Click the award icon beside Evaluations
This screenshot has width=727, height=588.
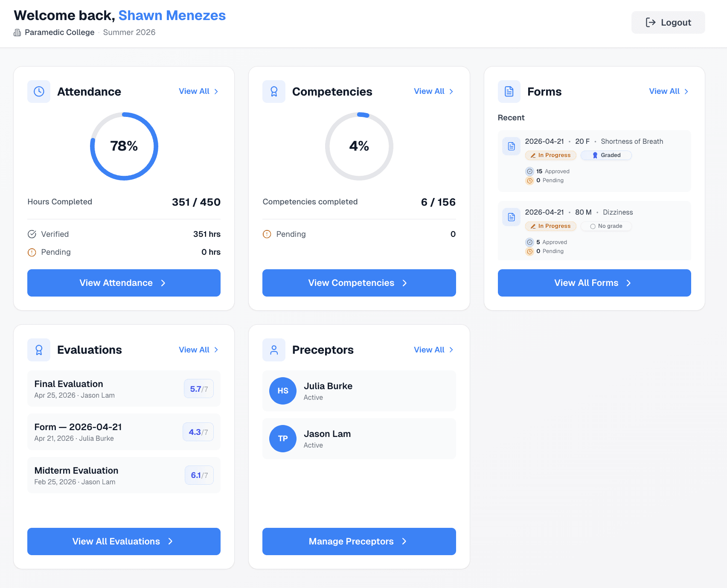pos(39,350)
